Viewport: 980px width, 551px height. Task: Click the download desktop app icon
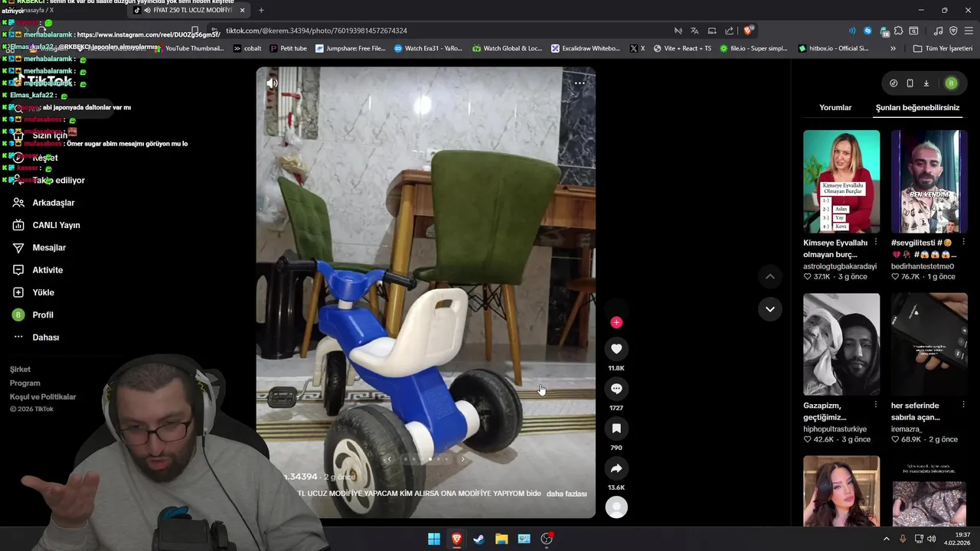[926, 83]
